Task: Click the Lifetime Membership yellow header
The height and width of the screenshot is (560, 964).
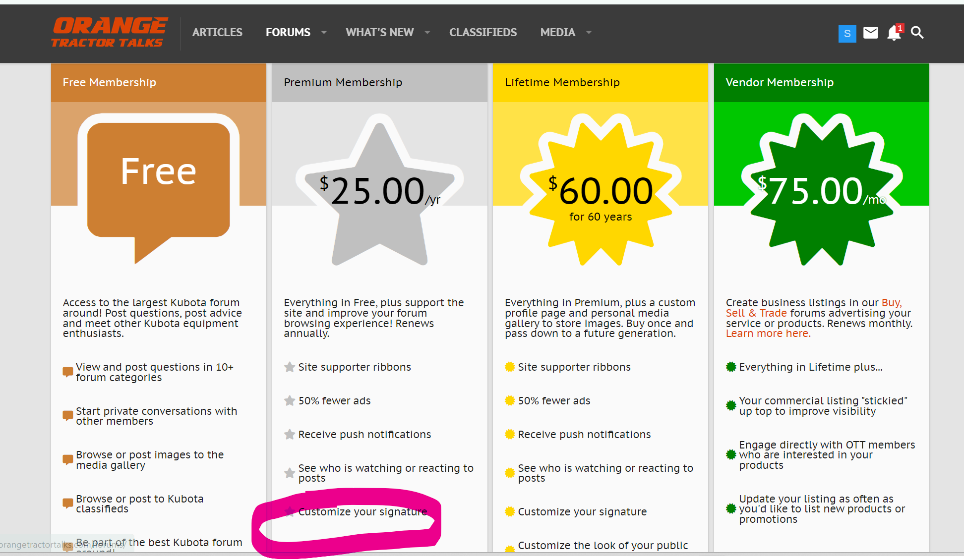Action: 562,82
